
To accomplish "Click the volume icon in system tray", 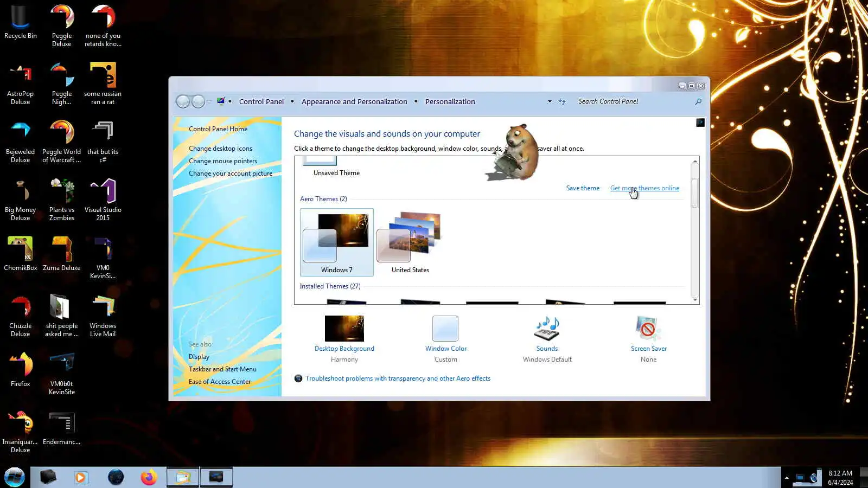I will 813,478.
